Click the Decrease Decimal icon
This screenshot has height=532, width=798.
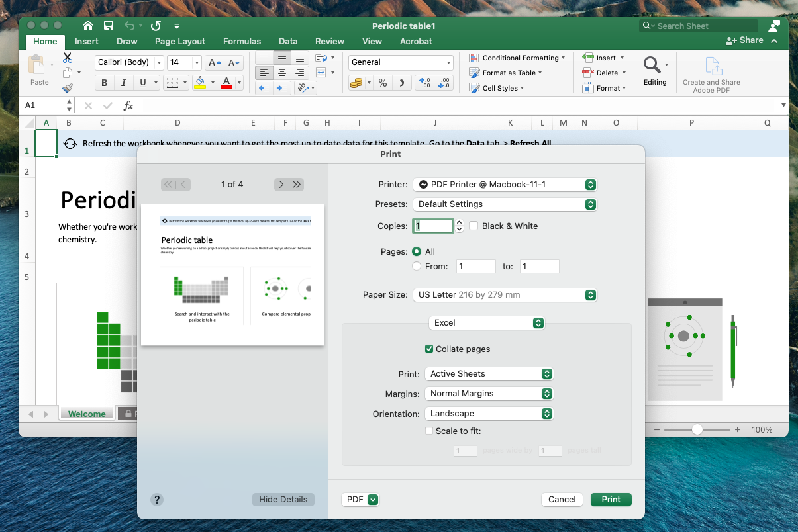444,83
